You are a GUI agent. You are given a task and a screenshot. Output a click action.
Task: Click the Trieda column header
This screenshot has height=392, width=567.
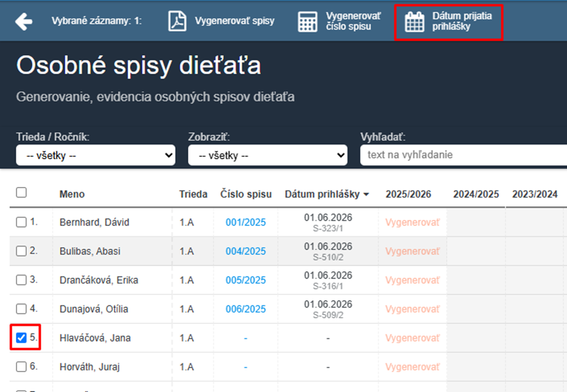coord(193,194)
